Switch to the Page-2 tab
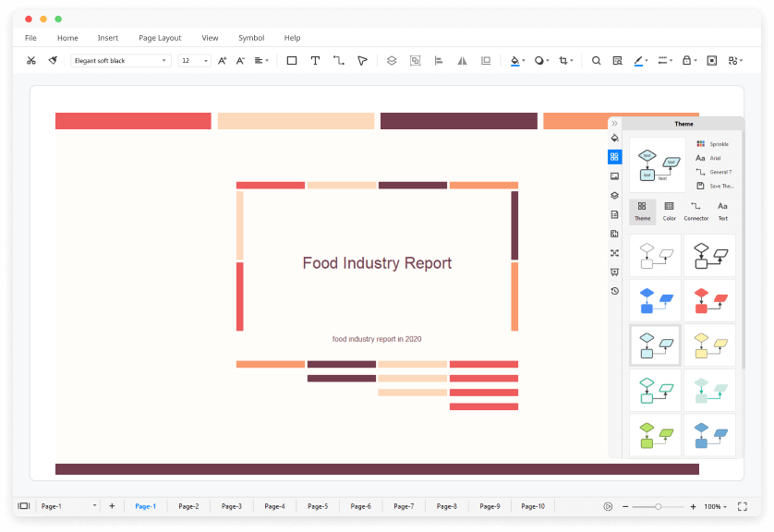This screenshot has height=532, width=774. click(x=188, y=506)
